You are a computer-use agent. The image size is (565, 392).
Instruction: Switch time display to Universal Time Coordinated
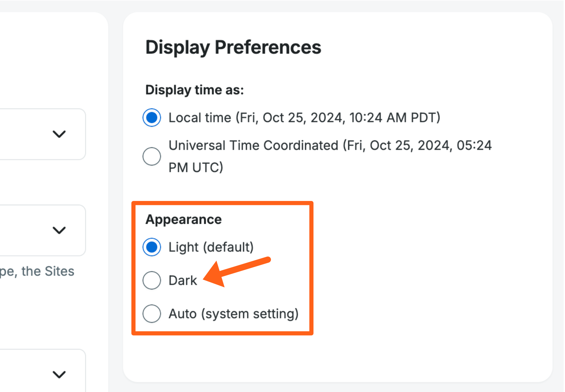tap(152, 156)
